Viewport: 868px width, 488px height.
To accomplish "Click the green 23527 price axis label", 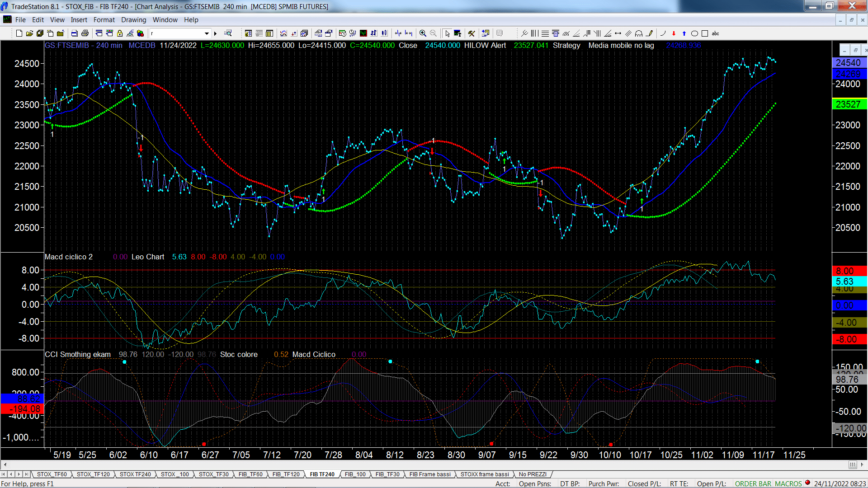I will coord(849,104).
